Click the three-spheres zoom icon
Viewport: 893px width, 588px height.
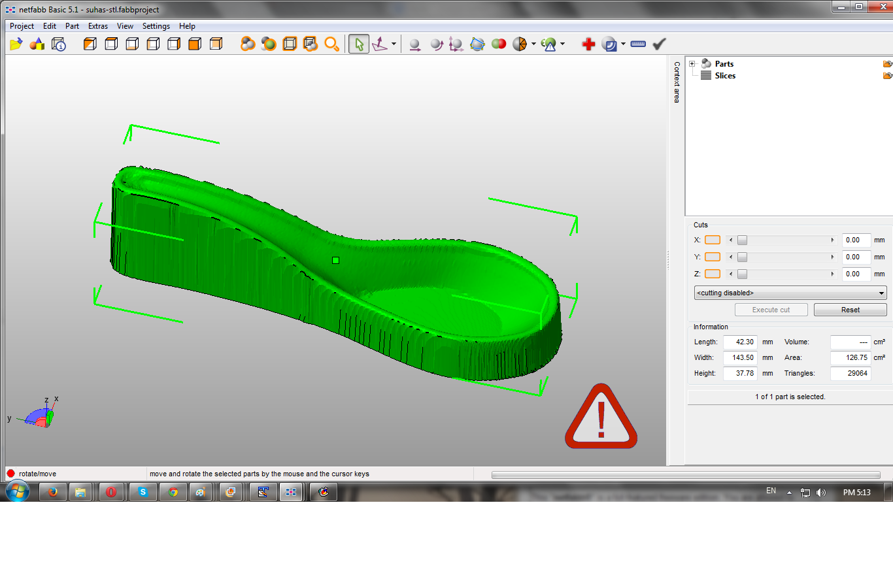[248, 44]
